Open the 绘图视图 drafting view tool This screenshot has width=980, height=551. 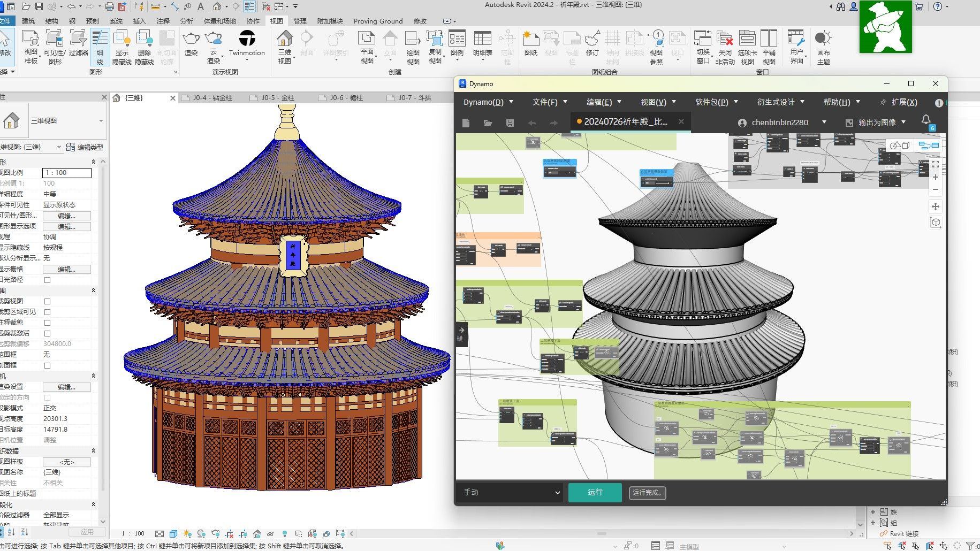pyautogui.click(x=413, y=47)
